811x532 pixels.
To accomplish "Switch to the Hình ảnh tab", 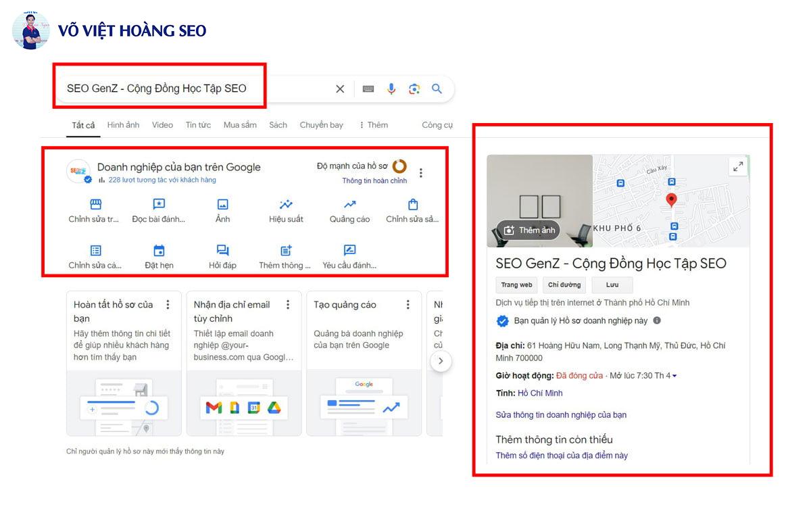I will point(123,125).
